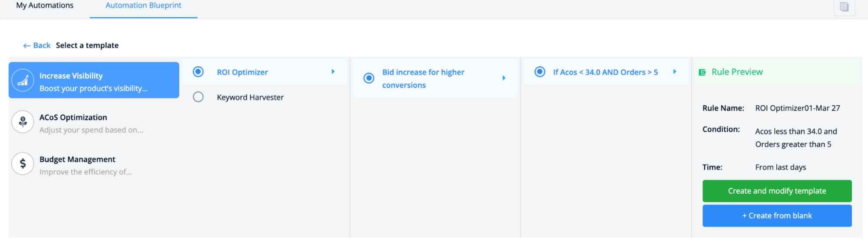Select the Keyword Harvester radio button
Image resolution: width=868 pixels, height=241 pixels.
(198, 97)
